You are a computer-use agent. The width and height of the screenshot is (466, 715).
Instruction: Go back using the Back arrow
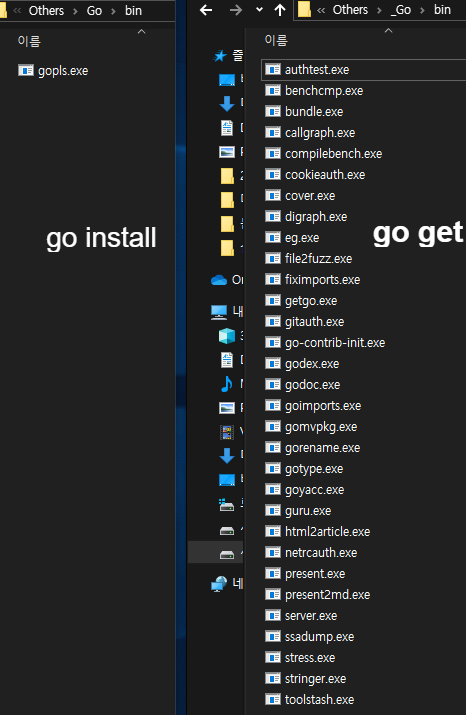pos(206,10)
